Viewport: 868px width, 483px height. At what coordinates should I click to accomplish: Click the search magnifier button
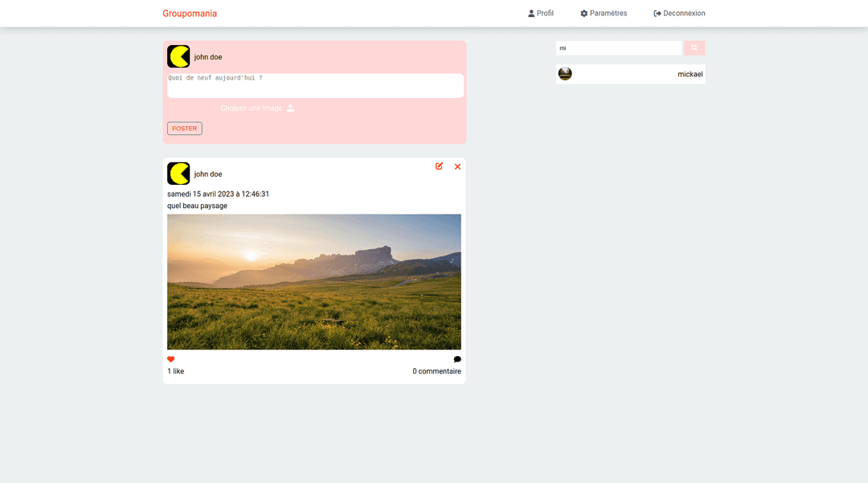[694, 48]
